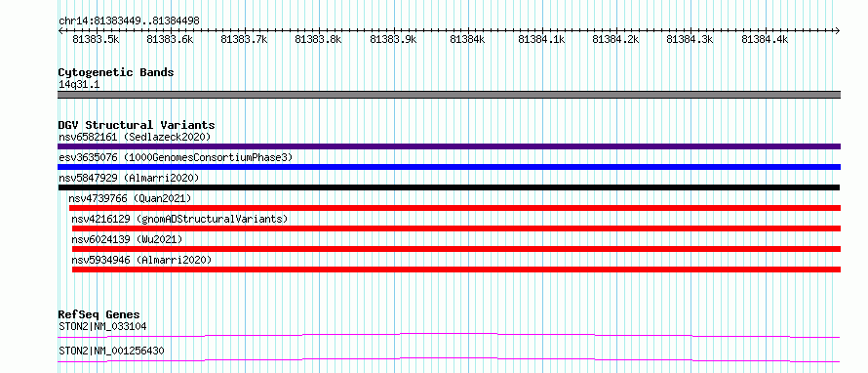Select the black nsv5847929 variant bar
Viewport: 868px width, 373px height.
[x=449, y=187]
